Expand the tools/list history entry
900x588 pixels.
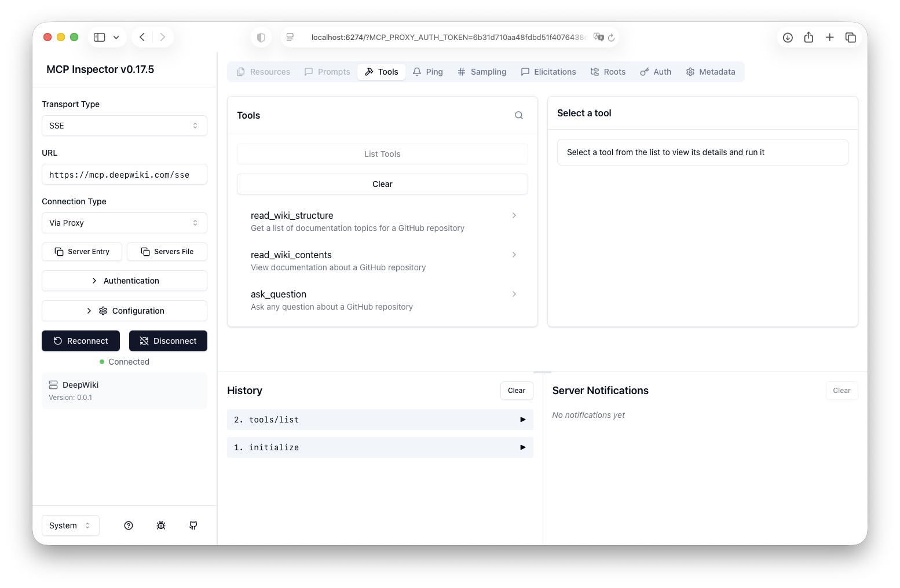coord(380,420)
